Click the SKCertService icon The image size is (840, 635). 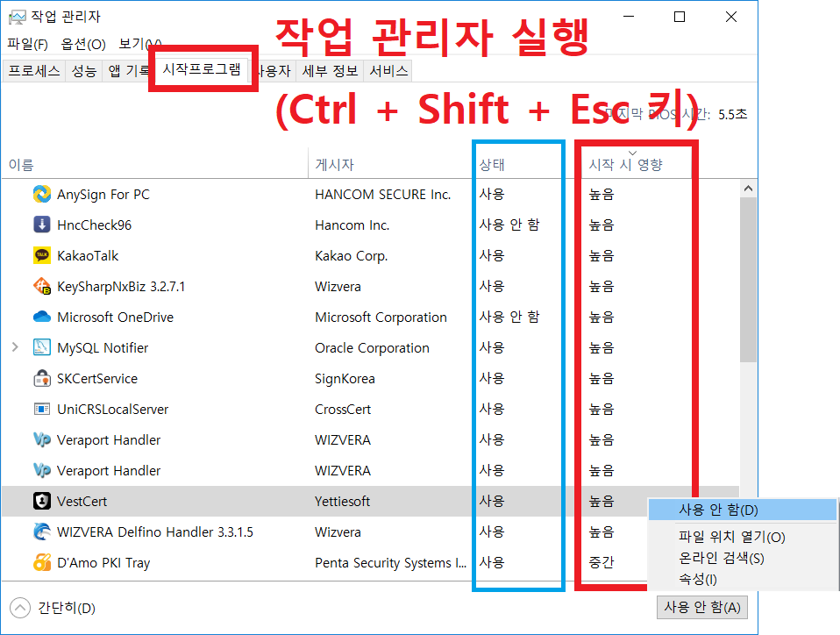[41, 378]
